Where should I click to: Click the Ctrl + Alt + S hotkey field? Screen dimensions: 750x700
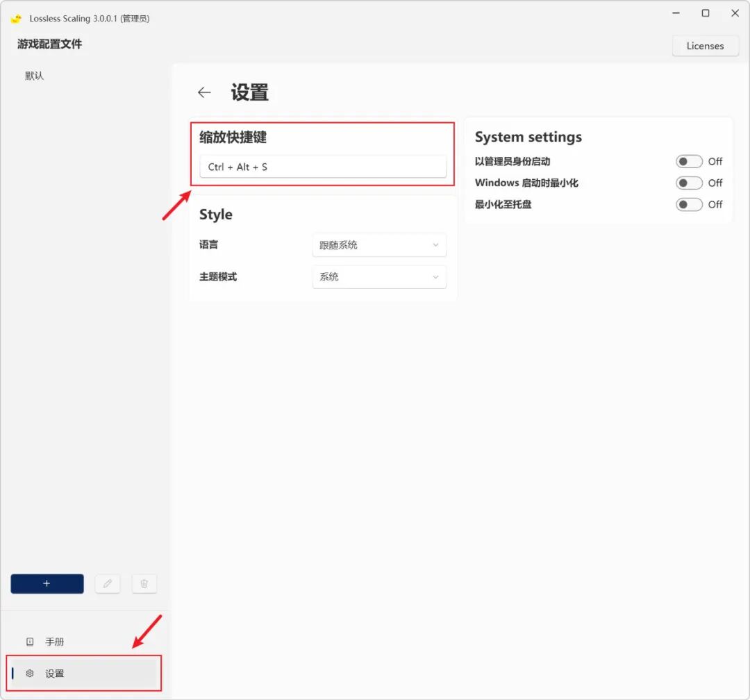(323, 167)
